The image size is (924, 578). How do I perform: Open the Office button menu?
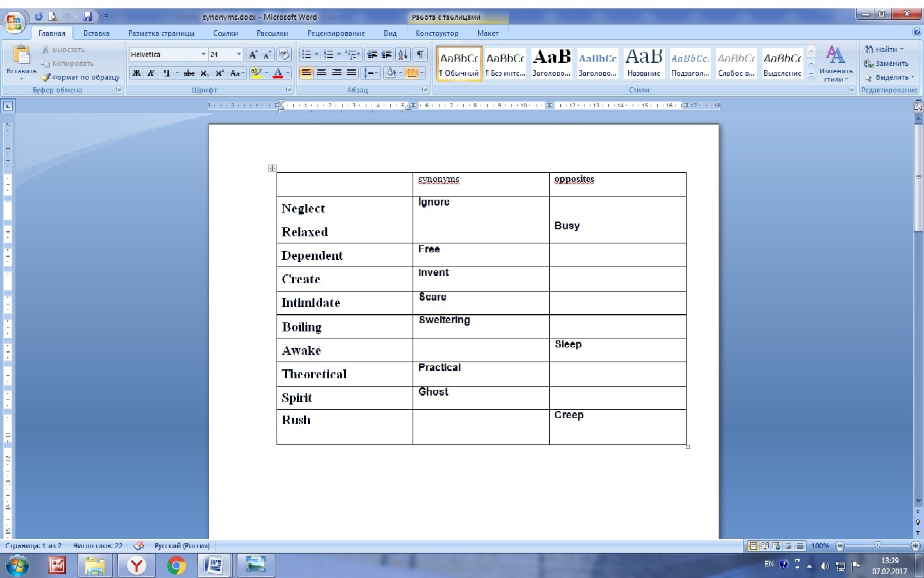(13, 22)
